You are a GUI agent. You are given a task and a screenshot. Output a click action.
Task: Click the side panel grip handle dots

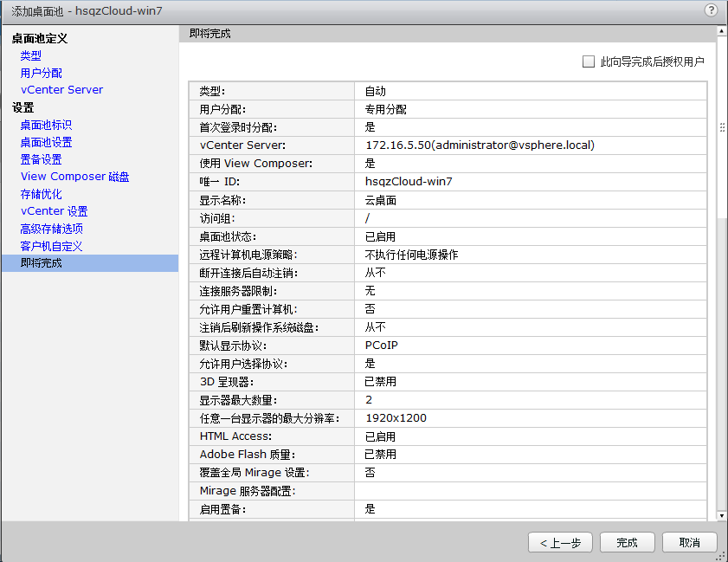[x=723, y=126]
